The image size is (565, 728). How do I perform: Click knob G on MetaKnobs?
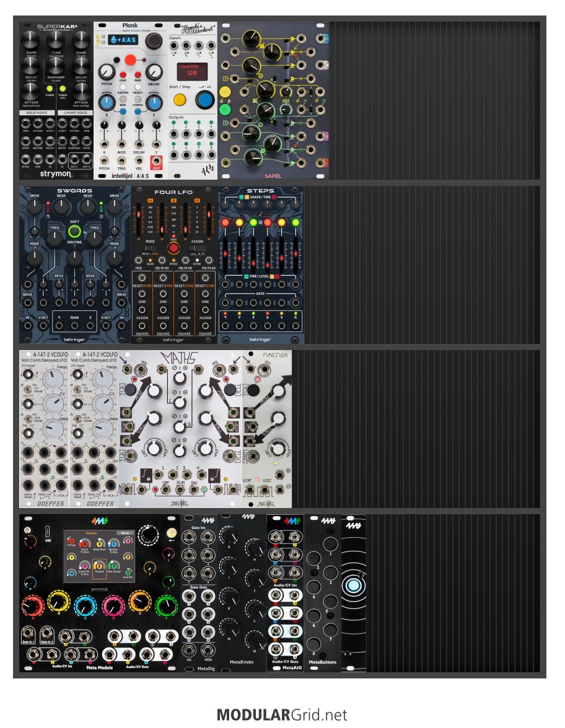[x=229, y=537]
